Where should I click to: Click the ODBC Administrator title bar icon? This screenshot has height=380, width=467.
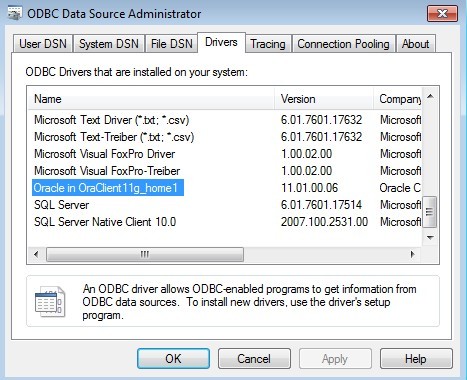15,13
